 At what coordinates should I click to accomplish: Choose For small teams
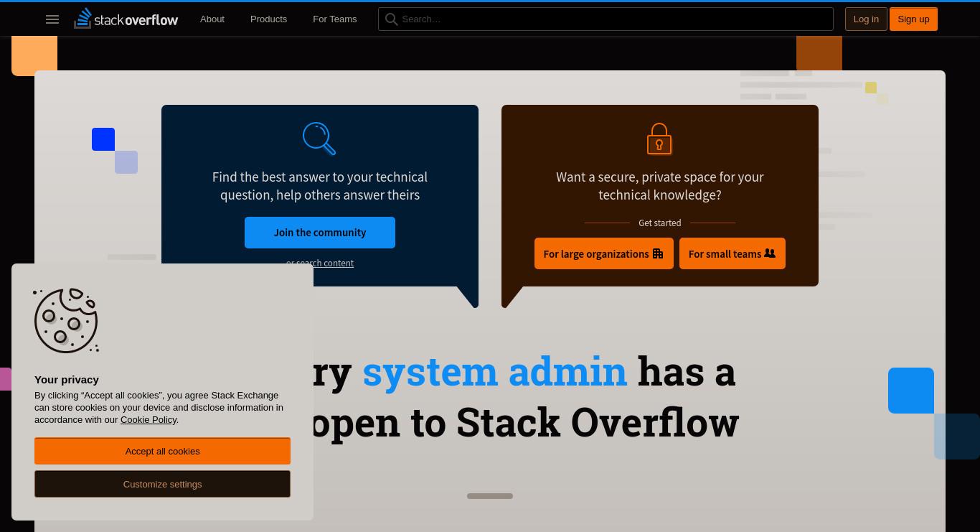click(732, 253)
